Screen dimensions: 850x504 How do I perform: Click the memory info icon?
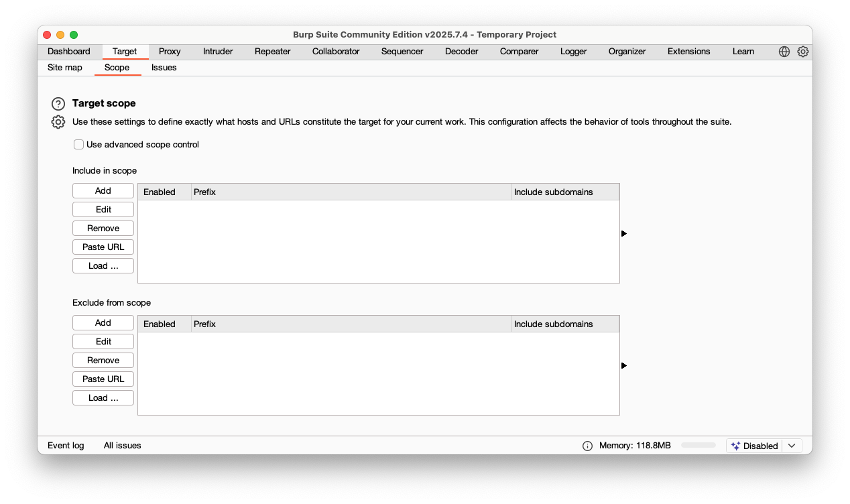coord(588,446)
